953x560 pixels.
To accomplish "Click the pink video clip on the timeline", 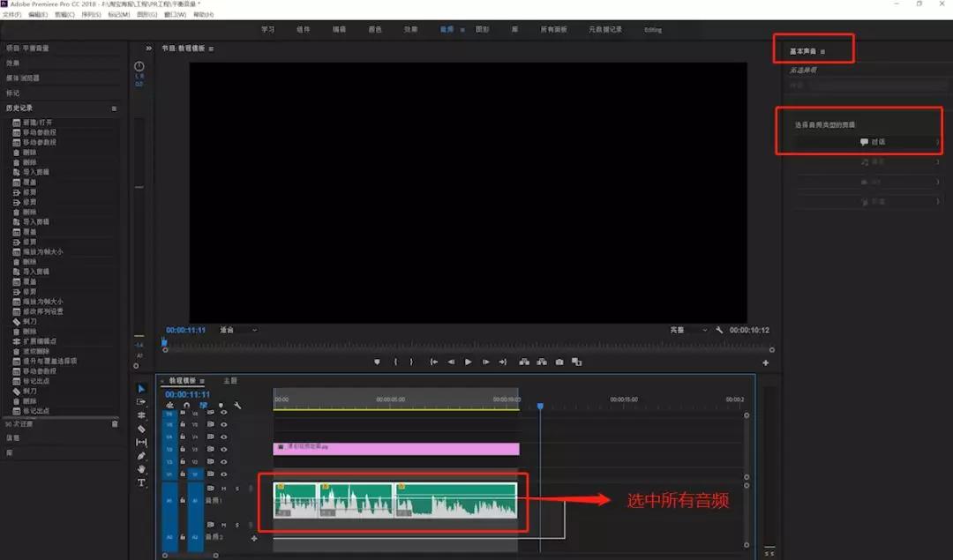I will coord(396,449).
